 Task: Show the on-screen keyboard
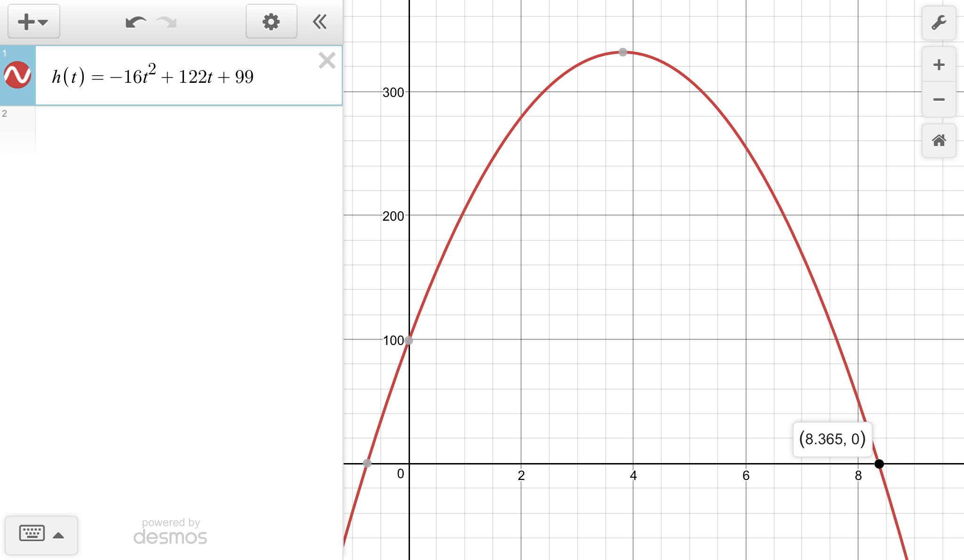click(x=32, y=534)
